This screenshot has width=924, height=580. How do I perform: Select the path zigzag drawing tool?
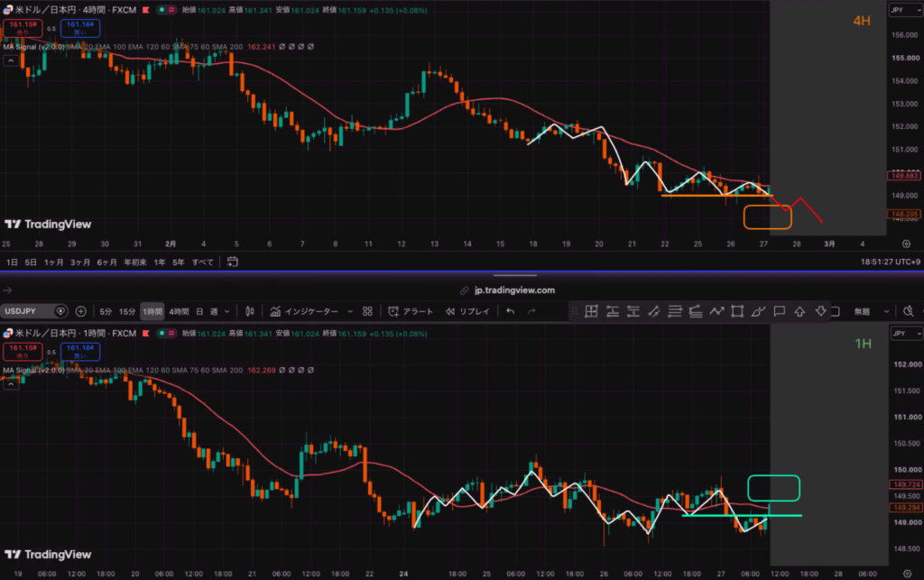tap(716, 311)
